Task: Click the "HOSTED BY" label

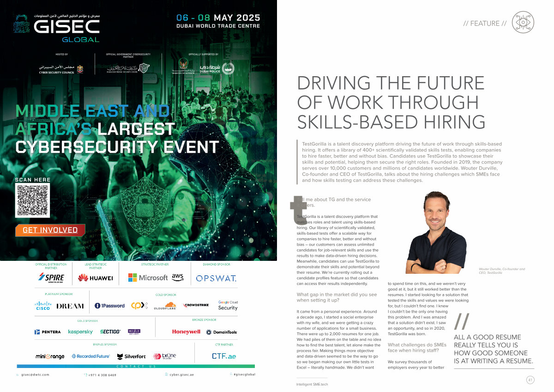Action: coord(61,54)
